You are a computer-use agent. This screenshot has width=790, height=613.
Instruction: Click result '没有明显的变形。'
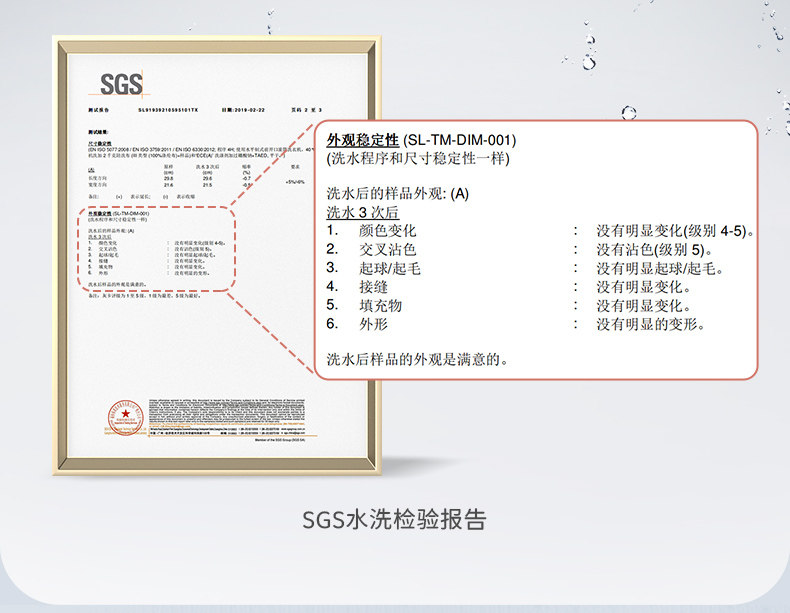650,324
